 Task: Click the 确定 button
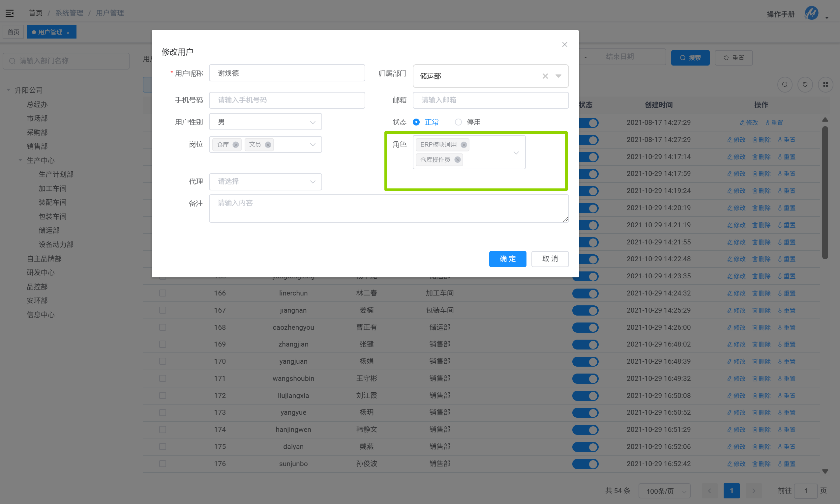(507, 259)
